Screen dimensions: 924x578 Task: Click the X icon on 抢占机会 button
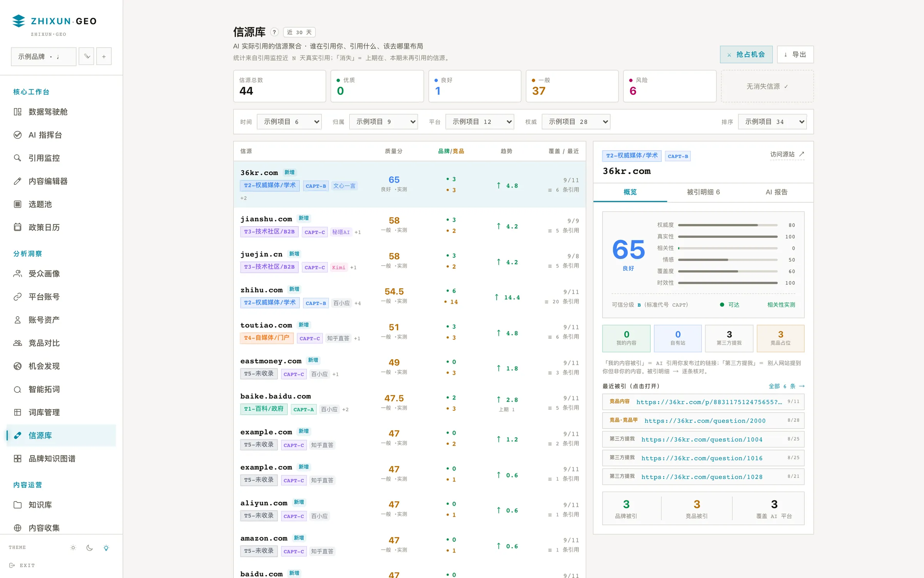(729, 55)
